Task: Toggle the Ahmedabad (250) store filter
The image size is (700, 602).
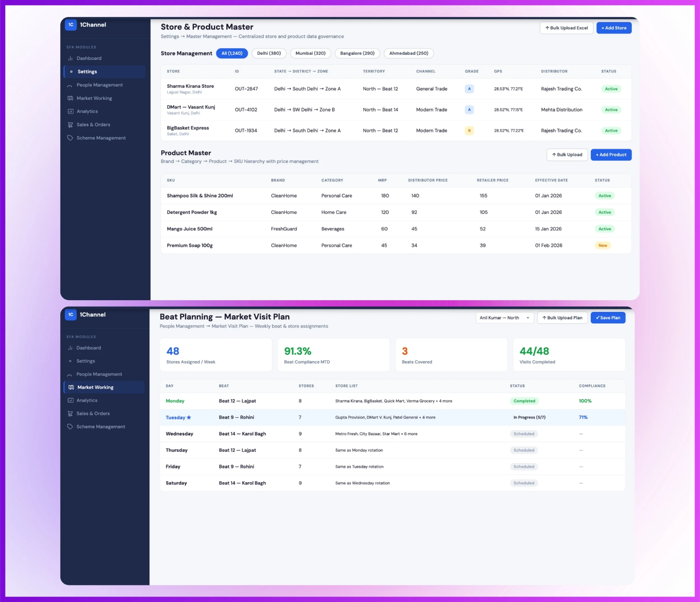Action: 409,53
